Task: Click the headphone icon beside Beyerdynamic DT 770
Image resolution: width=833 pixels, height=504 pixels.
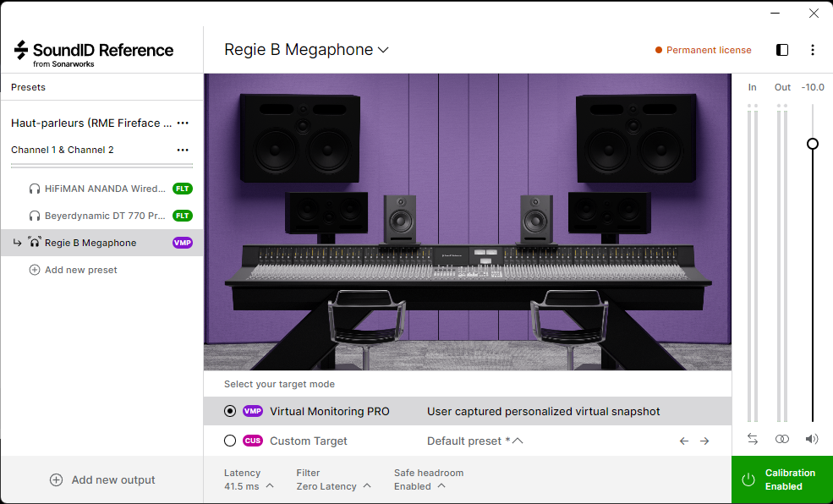Action: click(35, 216)
